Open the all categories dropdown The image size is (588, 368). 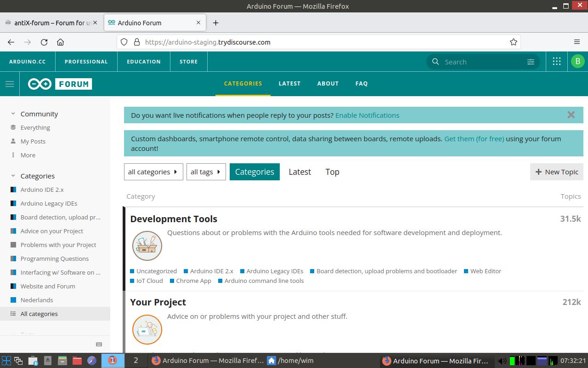click(153, 172)
